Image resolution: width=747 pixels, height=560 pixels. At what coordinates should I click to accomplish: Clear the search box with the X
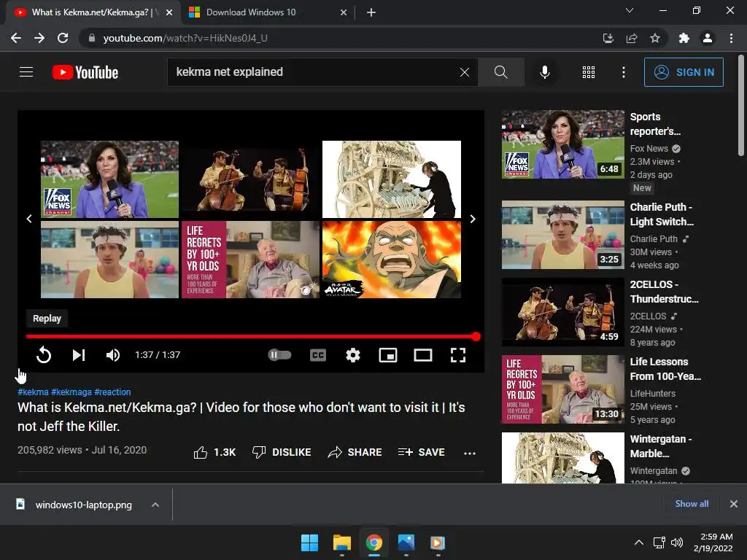coord(465,72)
